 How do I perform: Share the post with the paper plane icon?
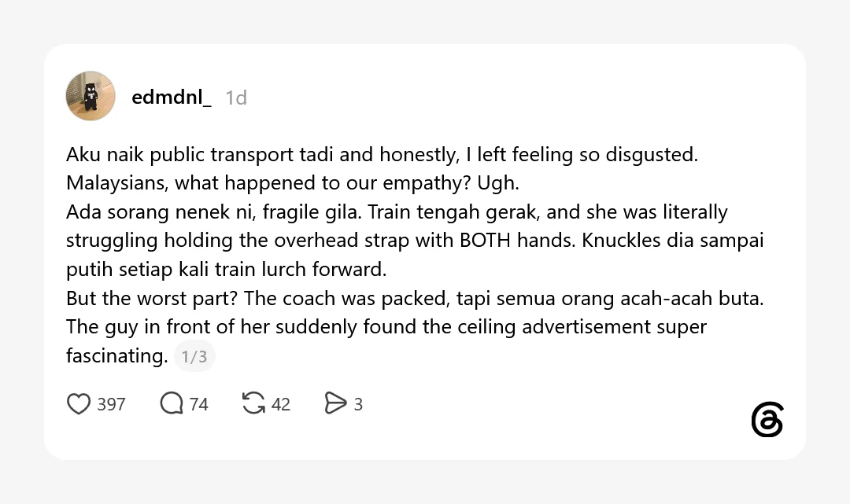335,403
